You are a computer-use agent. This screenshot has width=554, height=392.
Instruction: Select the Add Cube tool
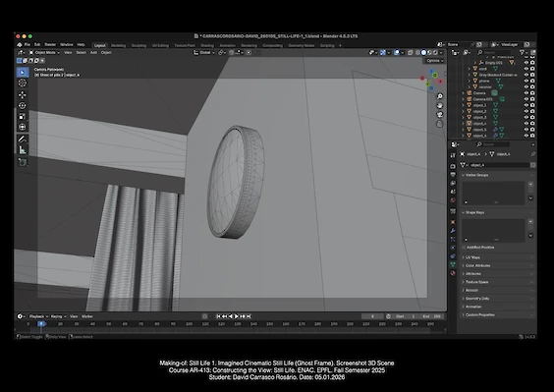point(23,162)
